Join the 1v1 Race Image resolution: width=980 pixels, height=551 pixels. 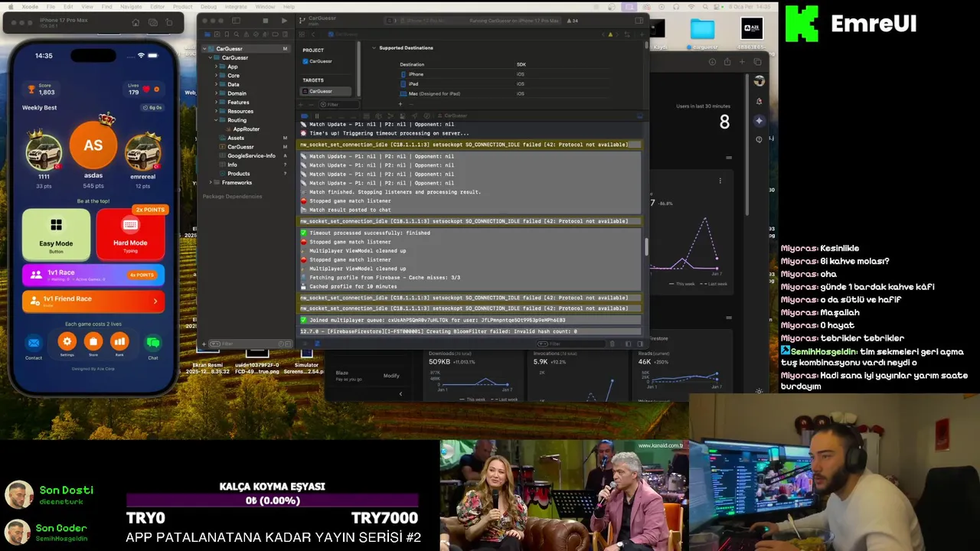(93, 274)
